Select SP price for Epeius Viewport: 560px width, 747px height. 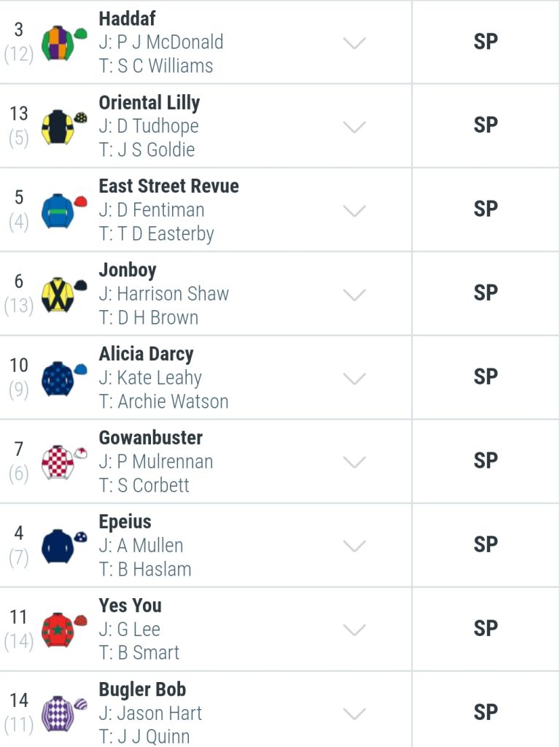point(486,545)
